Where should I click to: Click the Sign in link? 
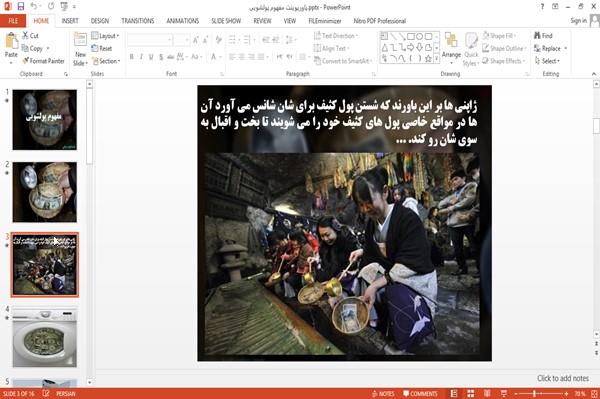[579, 21]
